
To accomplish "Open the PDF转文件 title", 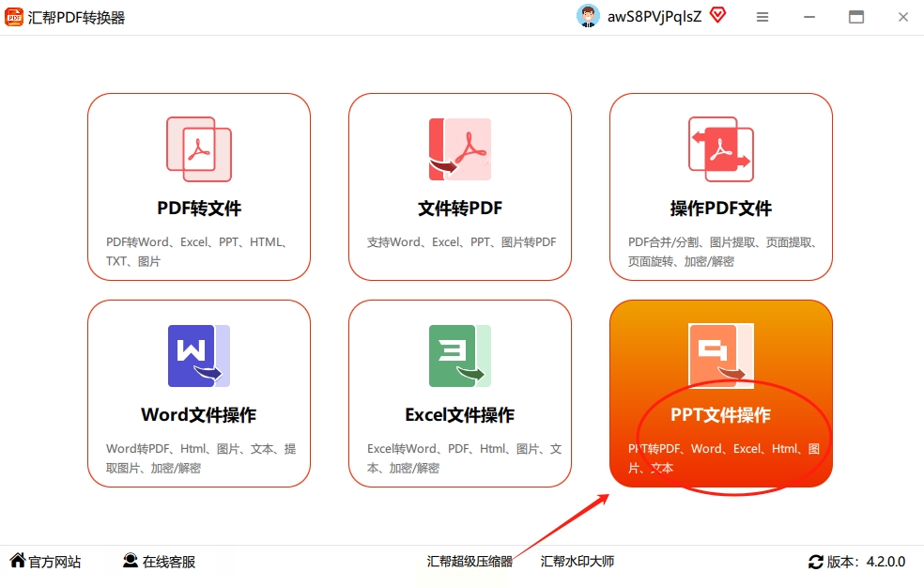I will 199,209.
